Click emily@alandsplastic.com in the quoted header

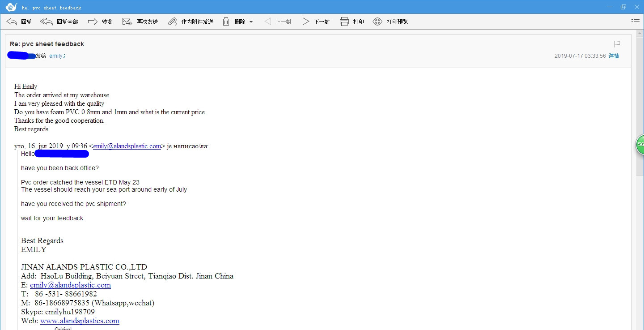click(127, 146)
